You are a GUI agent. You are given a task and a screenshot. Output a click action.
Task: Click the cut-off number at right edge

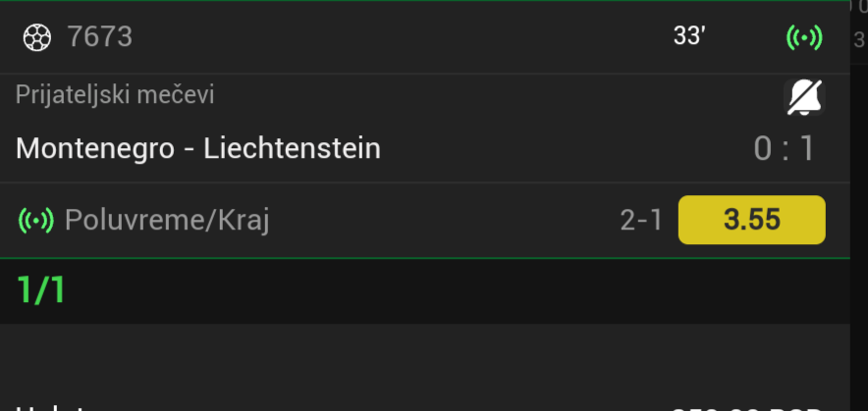click(x=860, y=39)
